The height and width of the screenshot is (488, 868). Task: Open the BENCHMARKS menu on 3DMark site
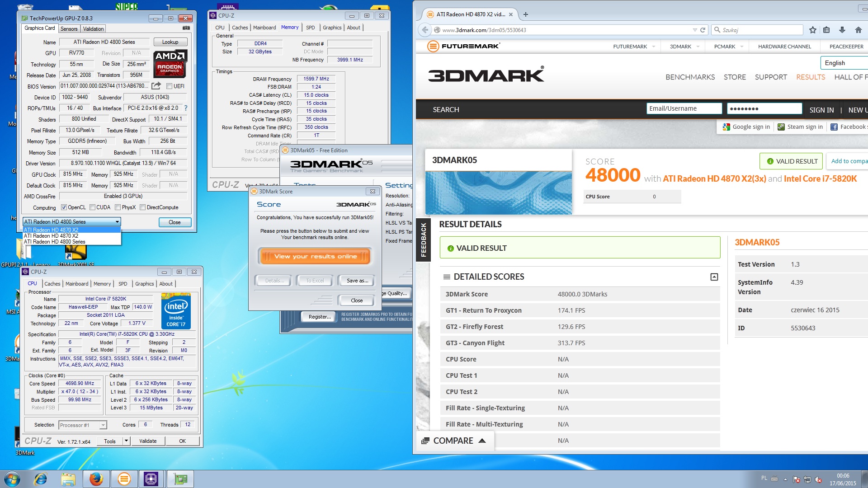tap(690, 77)
